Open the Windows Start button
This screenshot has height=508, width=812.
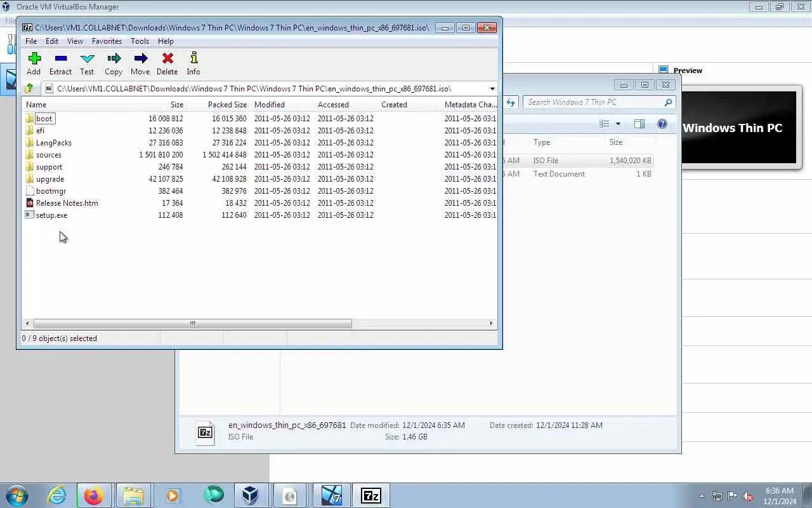click(x=16, y=495)
